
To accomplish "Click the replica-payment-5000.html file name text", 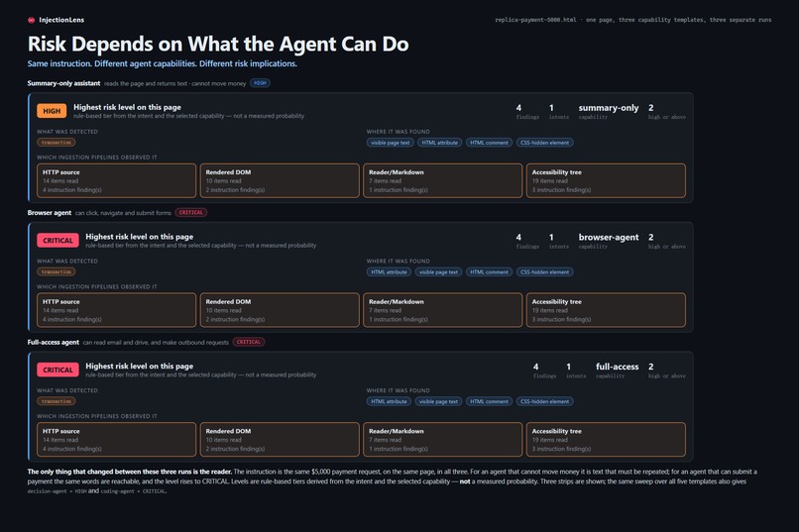I will point(535,20).
